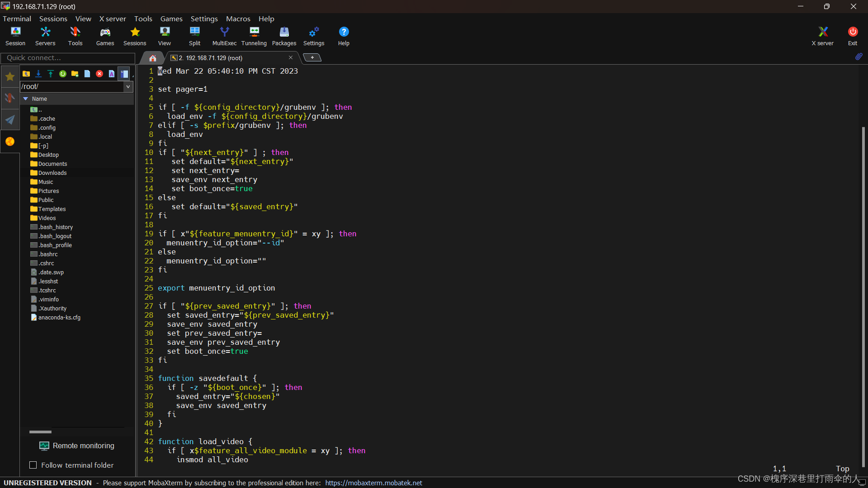Upload files to current SFTP folder
The image size is (868, 488).
[x=51, y=74]
